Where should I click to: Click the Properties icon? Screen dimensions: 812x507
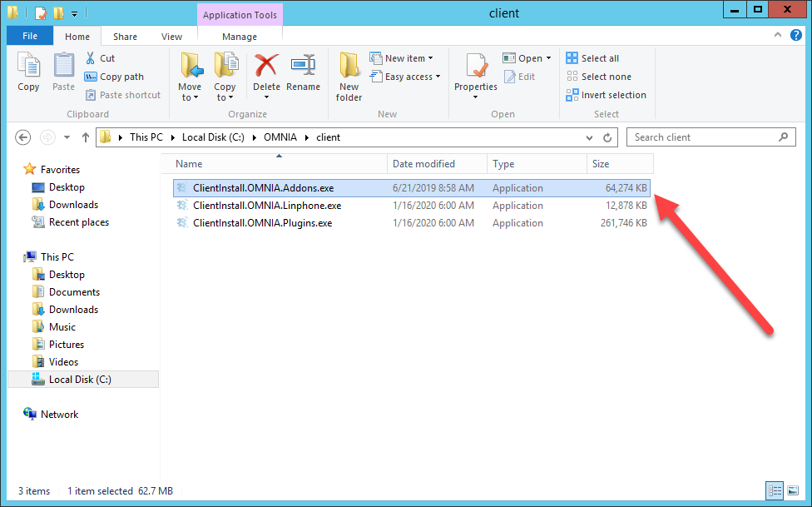[476, 65]
